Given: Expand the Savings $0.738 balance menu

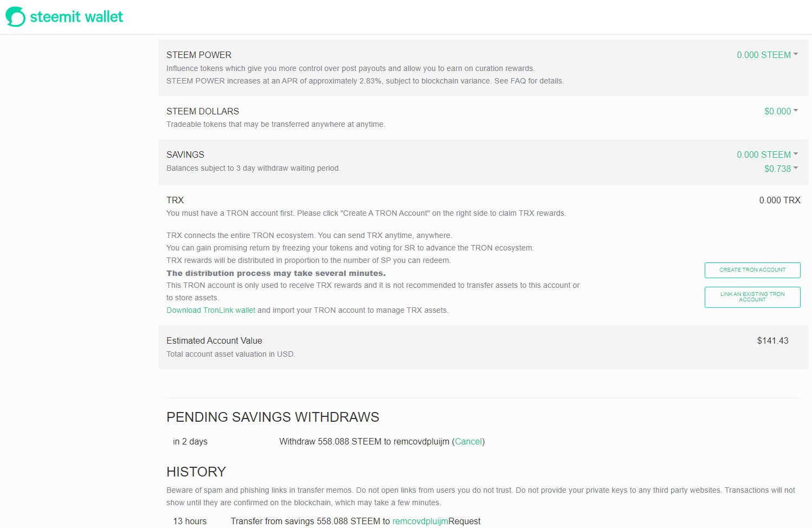Looking at the screenshot, I should 781,169.
